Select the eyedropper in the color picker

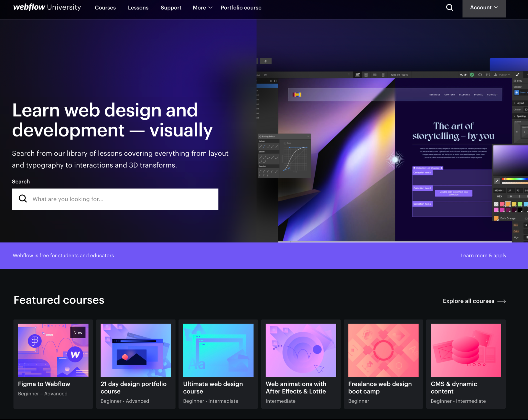[x=497, y=181]
